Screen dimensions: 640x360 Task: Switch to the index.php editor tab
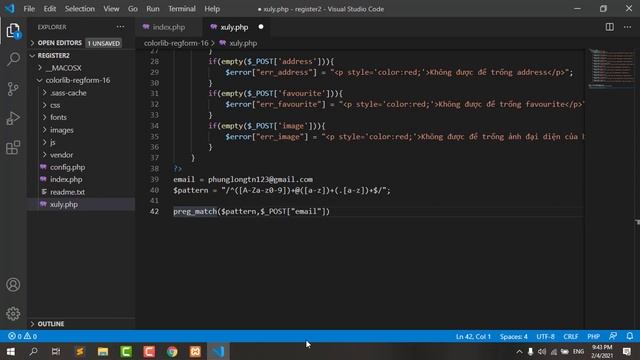169,27
